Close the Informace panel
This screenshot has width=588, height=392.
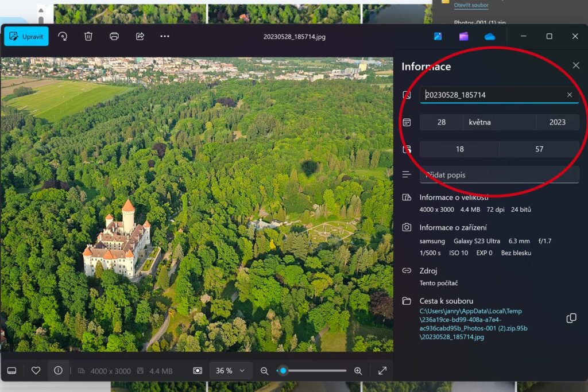coord(577,65)
